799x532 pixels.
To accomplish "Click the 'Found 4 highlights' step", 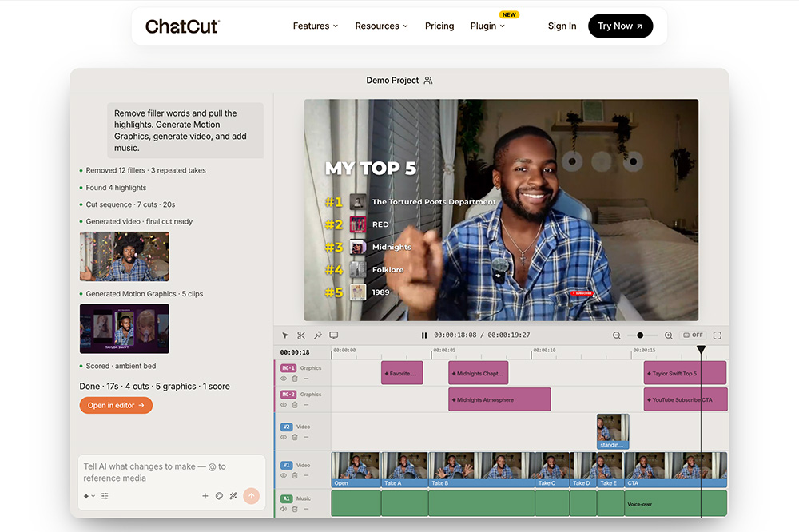I will 116,188.
